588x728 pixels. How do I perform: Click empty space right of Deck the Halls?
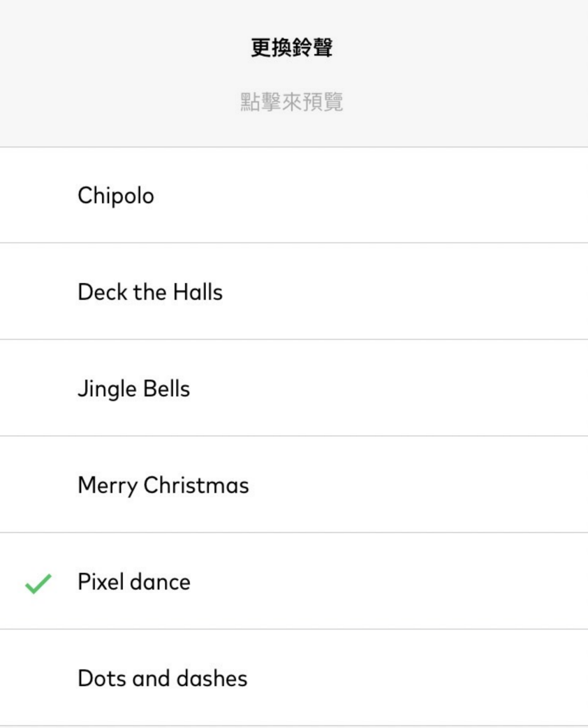(x=419, y=292)
